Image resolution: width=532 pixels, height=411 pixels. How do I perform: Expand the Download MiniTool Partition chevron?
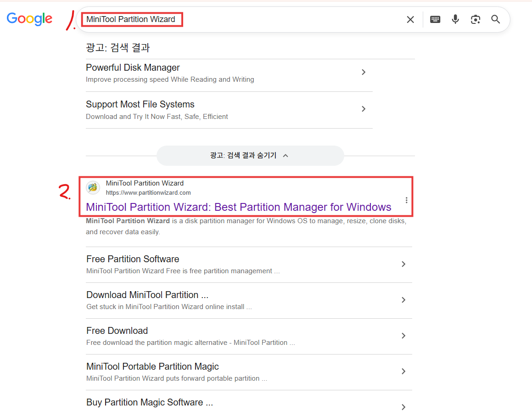pyautogui.click(x=403, y=300)
